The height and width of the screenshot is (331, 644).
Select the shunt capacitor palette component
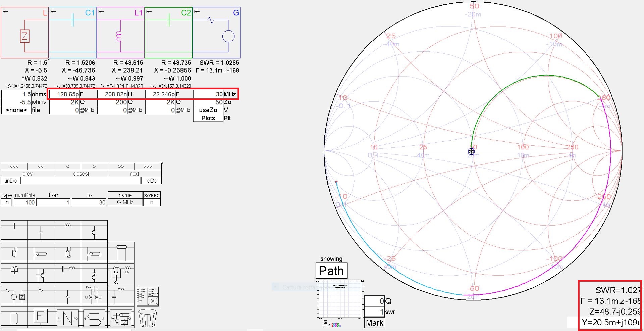coord(41,230)
